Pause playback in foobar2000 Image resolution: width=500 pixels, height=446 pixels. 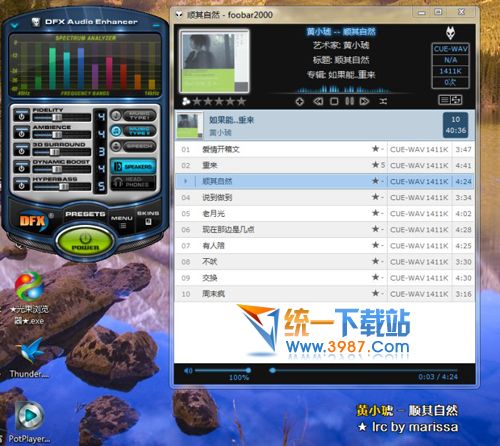[x=349, y=101]
